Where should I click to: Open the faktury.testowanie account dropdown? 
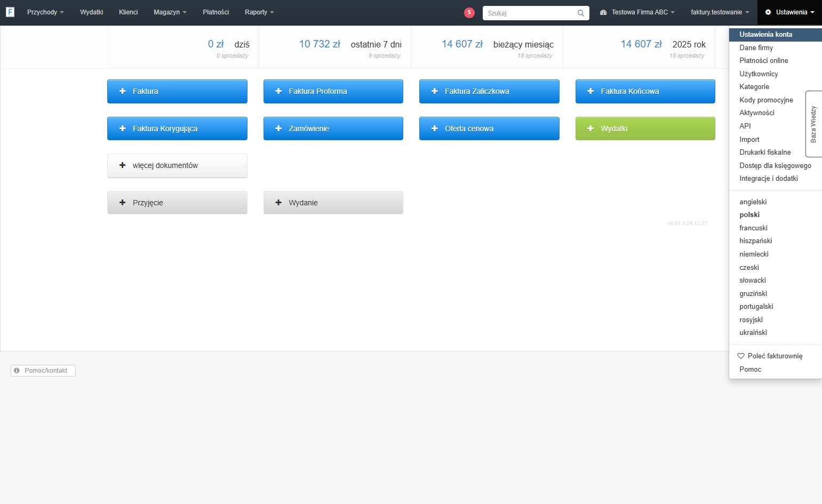click(720, 12)
